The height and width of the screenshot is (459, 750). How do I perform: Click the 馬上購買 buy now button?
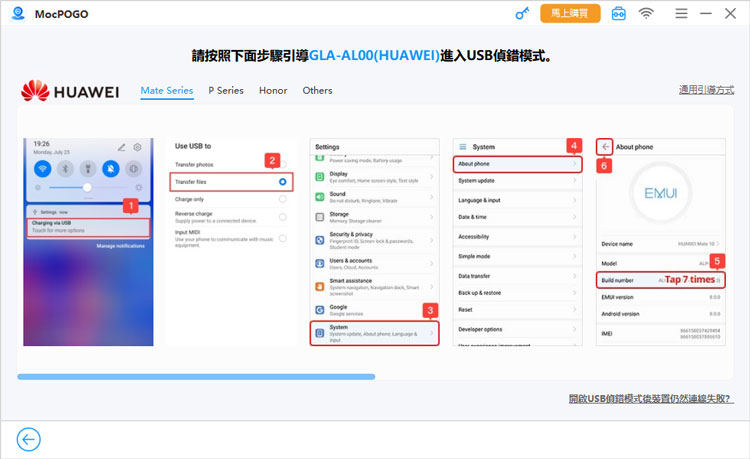coord(570,14)
